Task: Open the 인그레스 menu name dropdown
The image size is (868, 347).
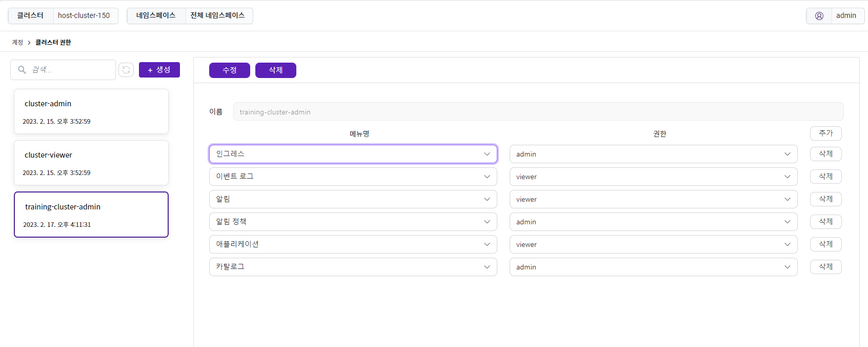Action: (353, 154)
